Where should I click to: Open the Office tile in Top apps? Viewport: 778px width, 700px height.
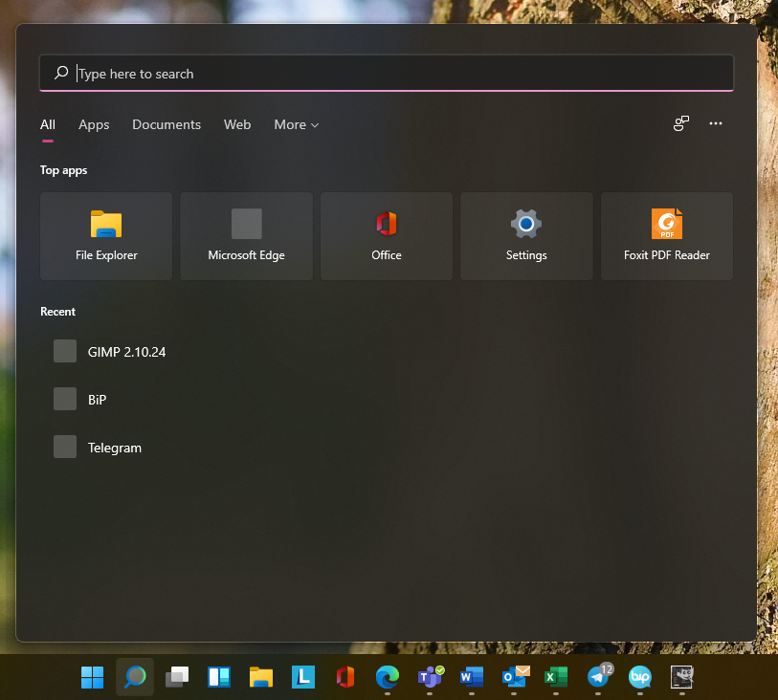pyautogui.click(x=387, y=236)
